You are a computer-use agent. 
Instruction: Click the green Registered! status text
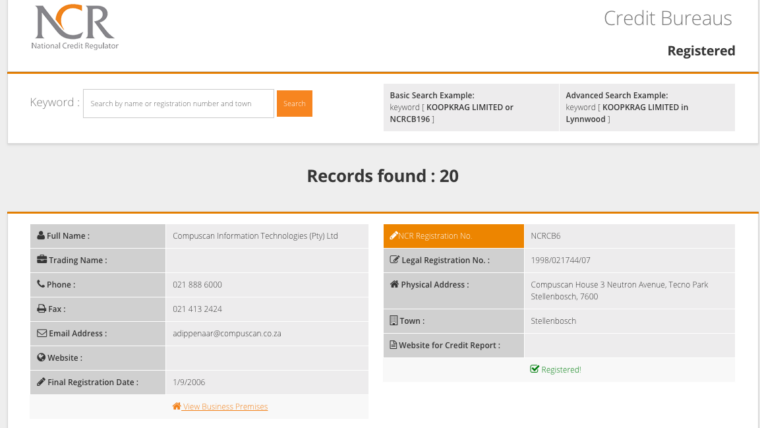561,369
